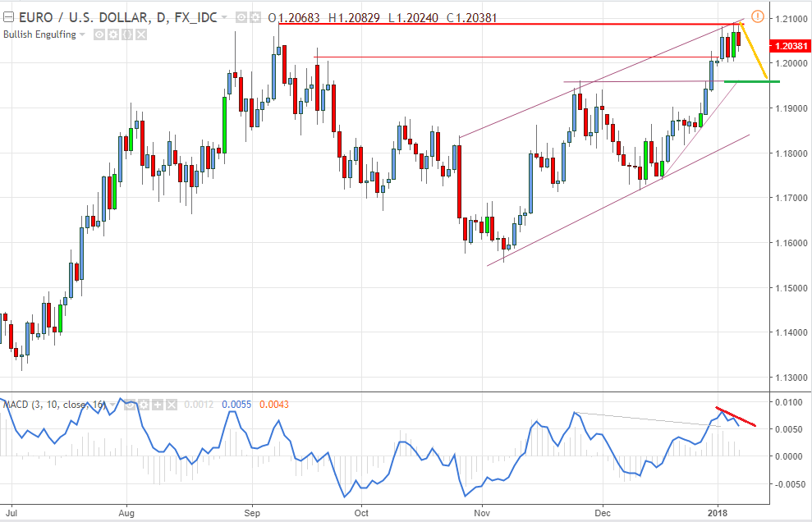Click the 1.21000 price axis label
812x522 pixels.
pyautogui.click(x=791, y=19)
